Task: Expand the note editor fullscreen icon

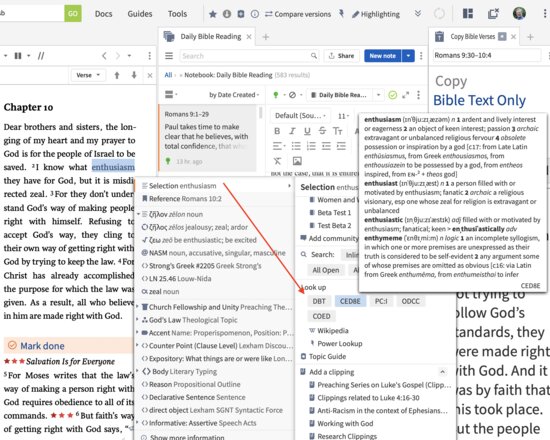Action: click(x=405, y=95)
